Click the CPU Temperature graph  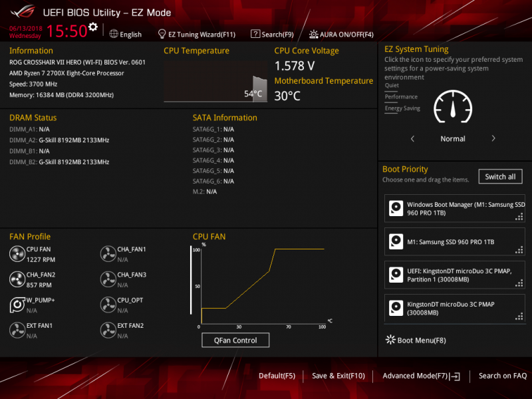(x=215, y=82)
